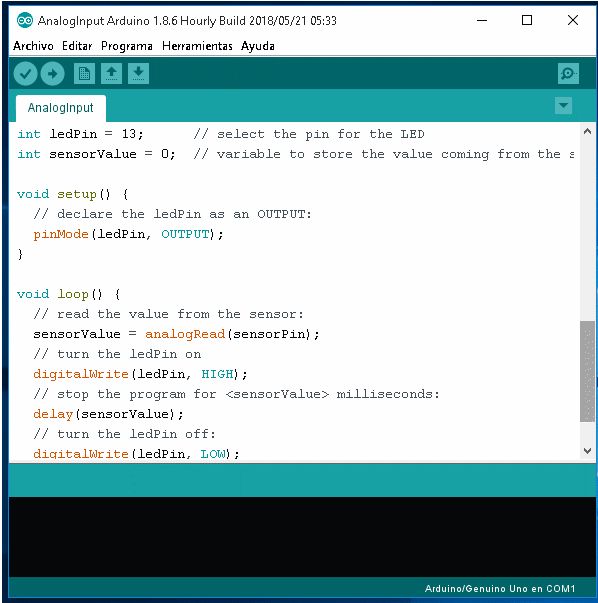Screen dimensions: 598x603
Task: Click 'digitalWrite(ledPin, LOW);' line
Action: point(136,454)
